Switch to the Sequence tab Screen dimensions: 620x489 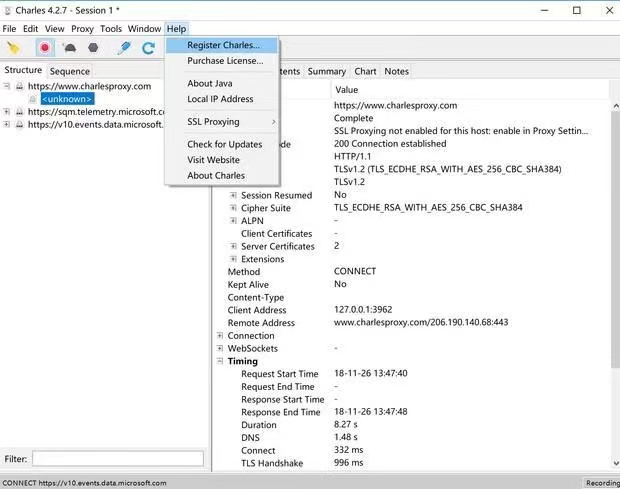(x=70, y=72)
